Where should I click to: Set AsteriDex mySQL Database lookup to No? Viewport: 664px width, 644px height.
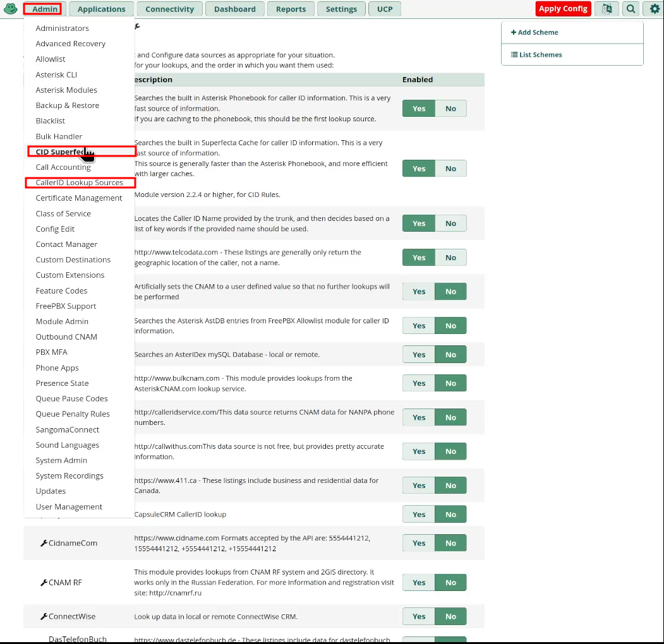point(450,355)
